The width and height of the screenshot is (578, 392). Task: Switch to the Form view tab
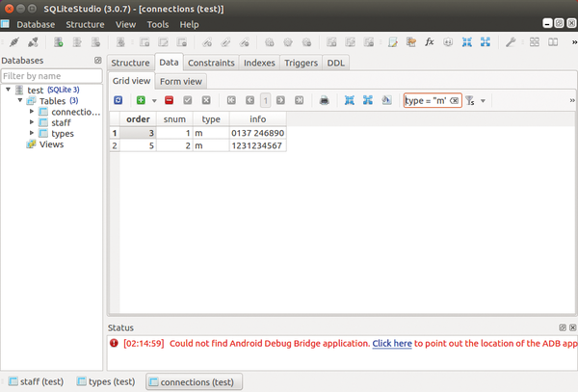181,81
